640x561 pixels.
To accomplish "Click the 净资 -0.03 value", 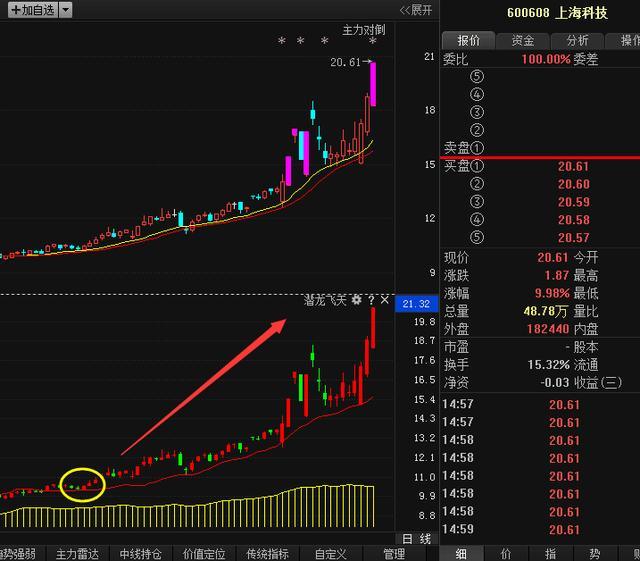I will (x=554, y=382).
